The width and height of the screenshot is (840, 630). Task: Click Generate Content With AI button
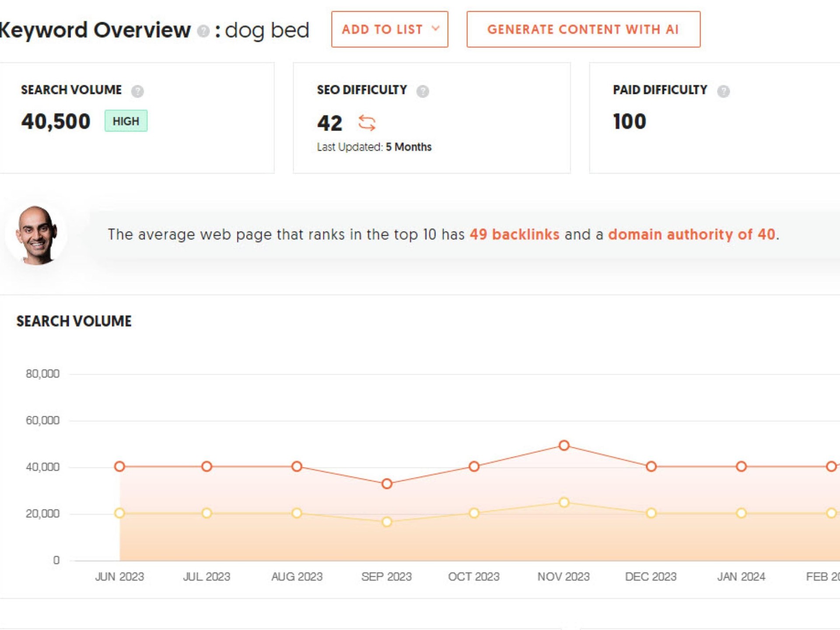(583, 29)
